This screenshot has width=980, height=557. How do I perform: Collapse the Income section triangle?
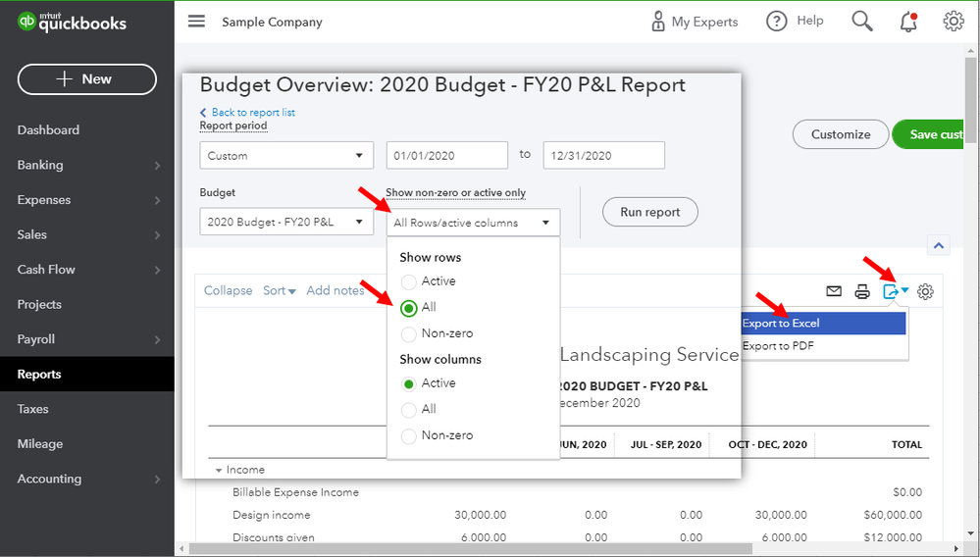219,470
